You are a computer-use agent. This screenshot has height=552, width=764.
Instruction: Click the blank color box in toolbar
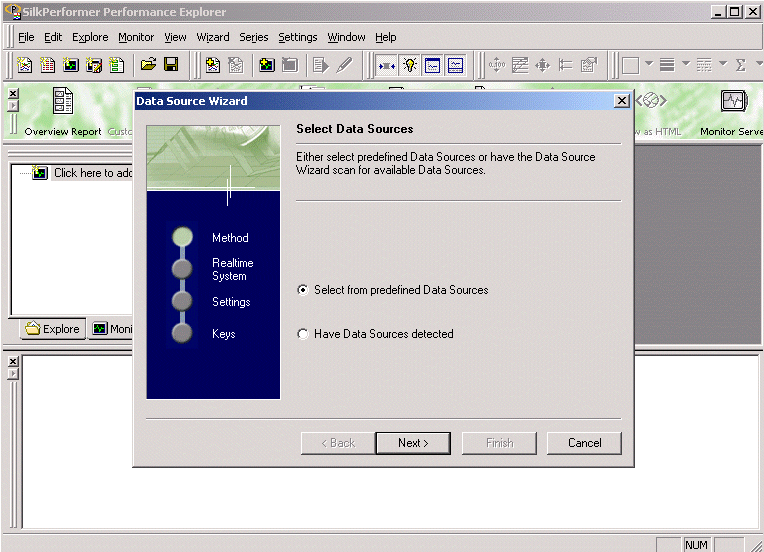[x=630, y=65]
